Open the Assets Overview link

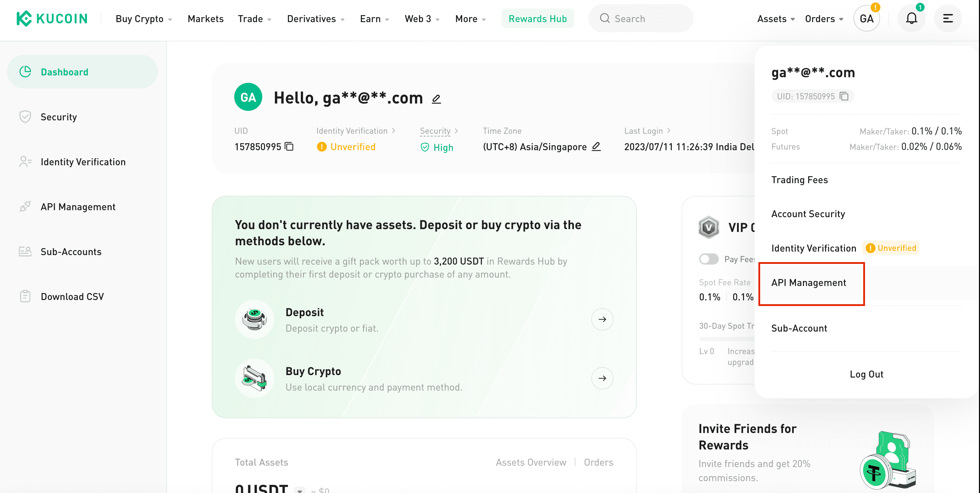531,462
